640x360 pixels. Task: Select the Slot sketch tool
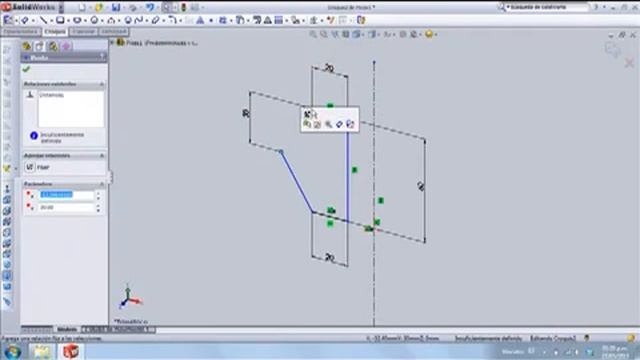[77, 20]
